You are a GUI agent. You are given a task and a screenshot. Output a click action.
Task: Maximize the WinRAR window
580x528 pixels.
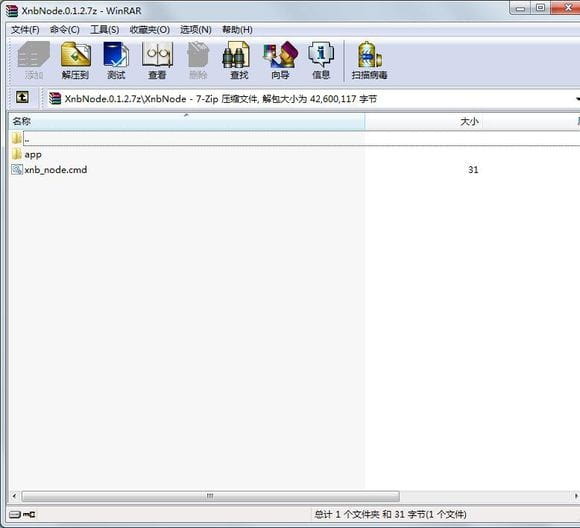click(x=540, y=8)
